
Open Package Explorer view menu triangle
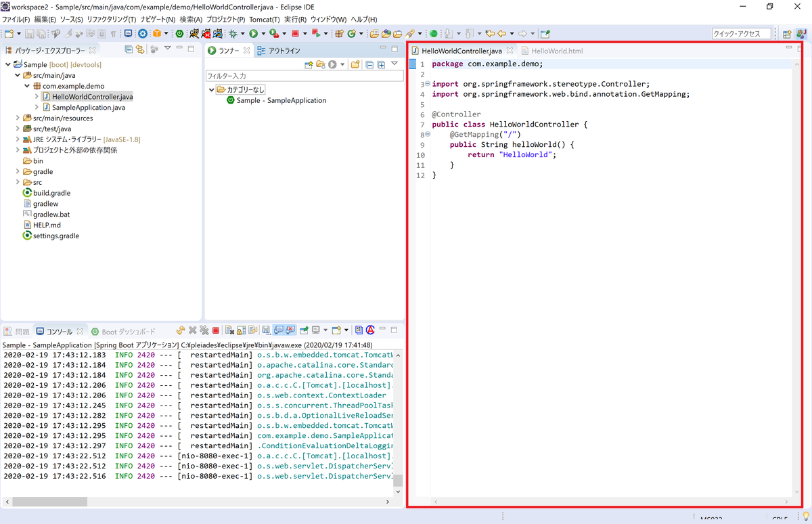click(168, 49)
